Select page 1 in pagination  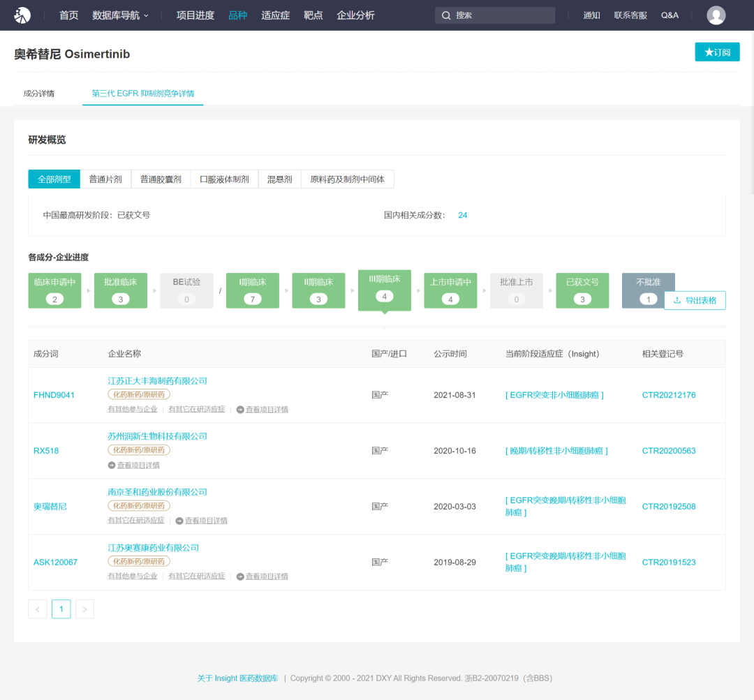point(61,609)
